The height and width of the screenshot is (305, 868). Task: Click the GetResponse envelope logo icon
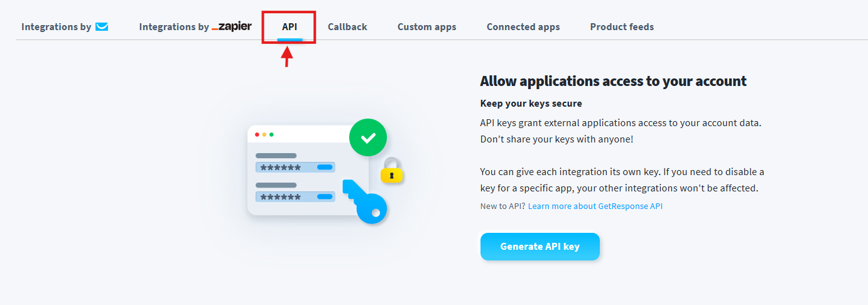click(x=102, y=27)
